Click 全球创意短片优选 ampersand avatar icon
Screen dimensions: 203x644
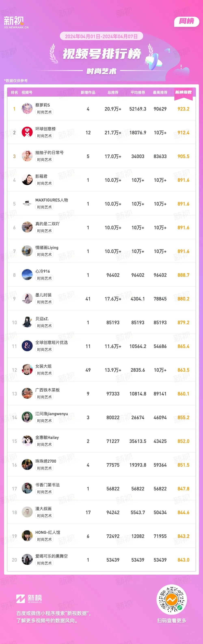(27, 346)
